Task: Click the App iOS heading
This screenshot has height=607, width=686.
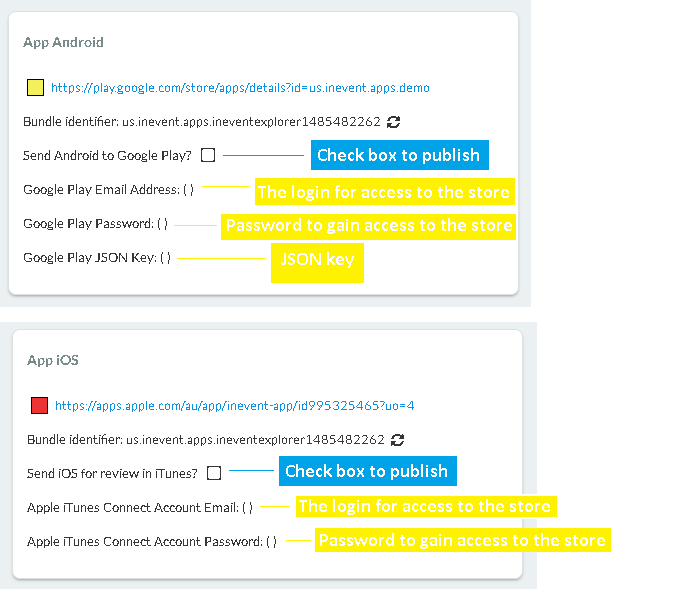Action: (53, 360)
